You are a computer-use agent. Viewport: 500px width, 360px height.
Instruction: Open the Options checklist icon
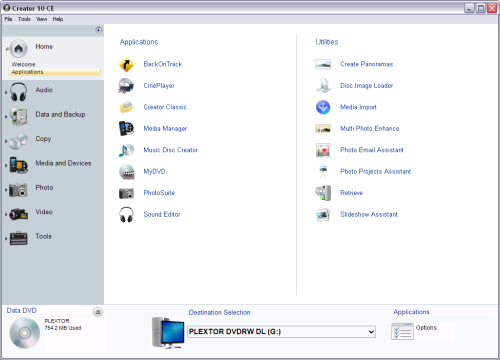pyautogui.click(x=402, y=331)
